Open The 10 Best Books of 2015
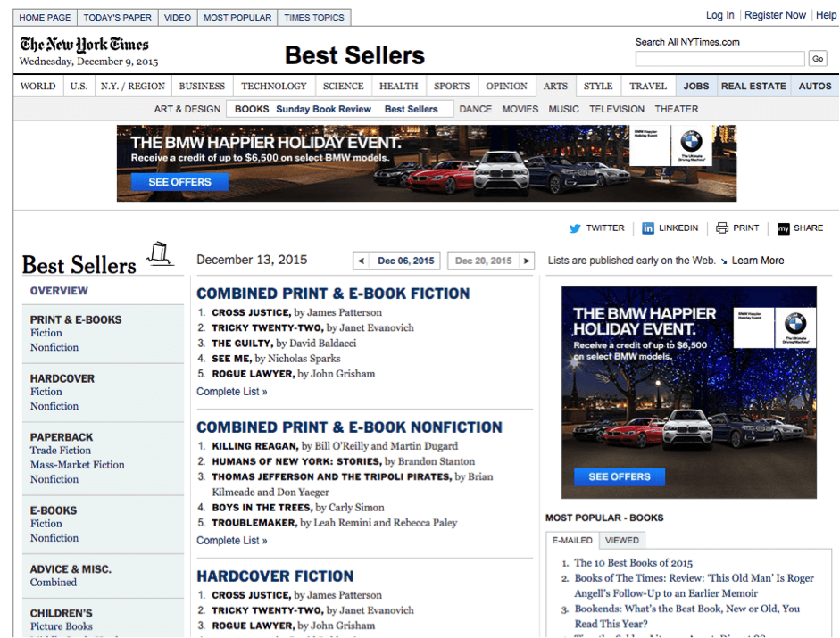The image size is (840, 638). point(633,563)
